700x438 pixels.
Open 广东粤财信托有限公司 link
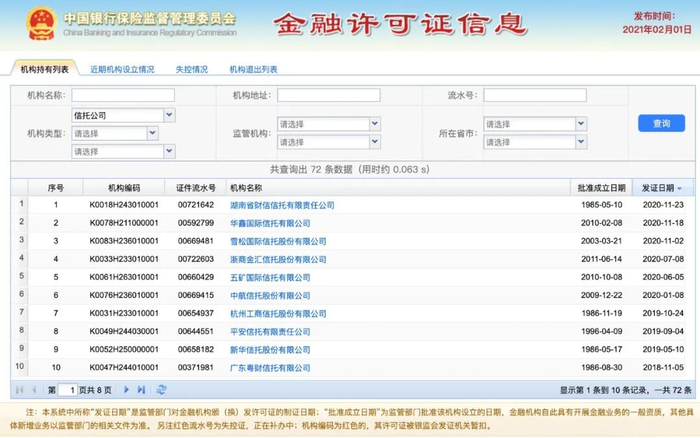270,367
